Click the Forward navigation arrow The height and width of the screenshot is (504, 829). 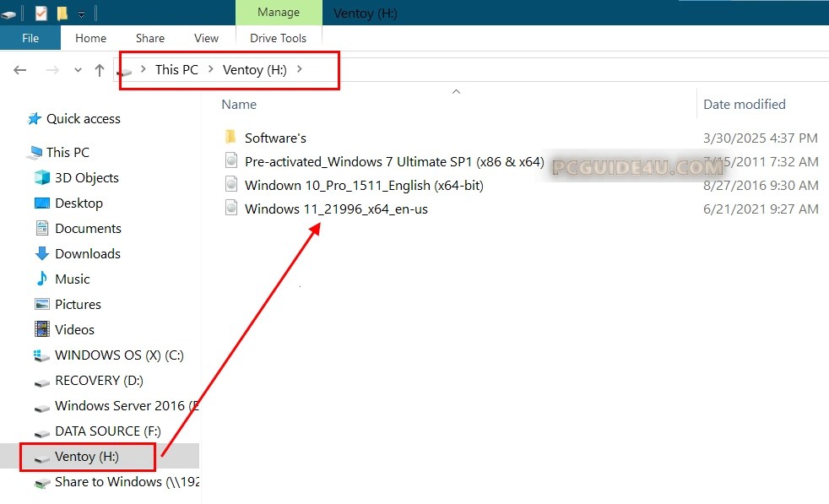point(52,70)
